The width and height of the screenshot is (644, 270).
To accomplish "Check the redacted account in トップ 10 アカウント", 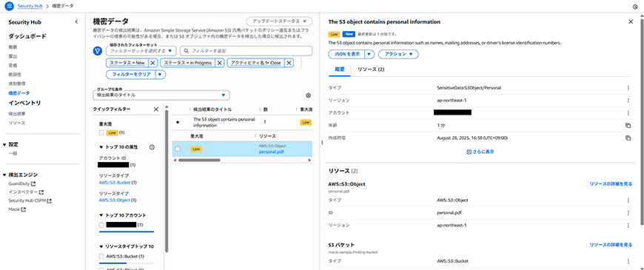I will [x=101, y=225].
